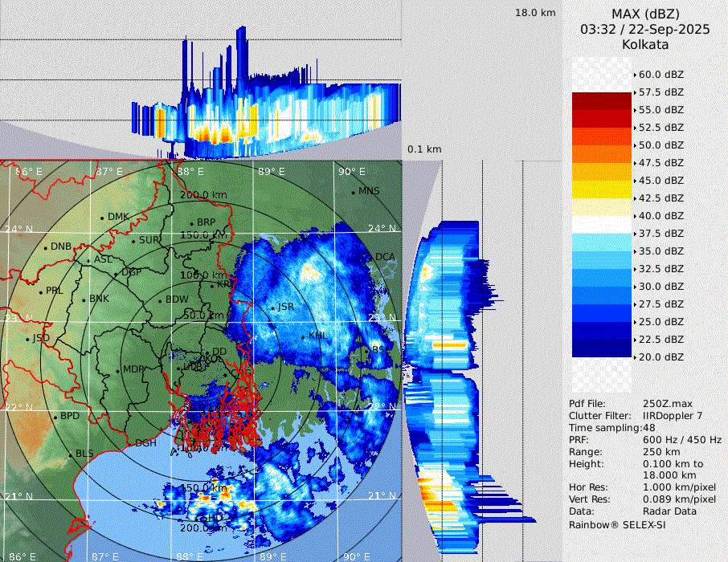Click the Kolkata radar name label

645,45
